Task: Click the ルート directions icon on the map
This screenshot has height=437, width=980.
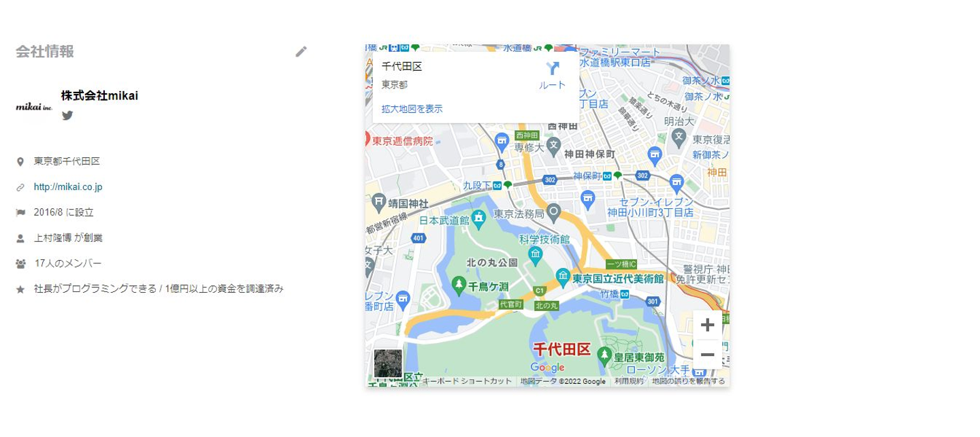Action: click(x=552, y=68)
